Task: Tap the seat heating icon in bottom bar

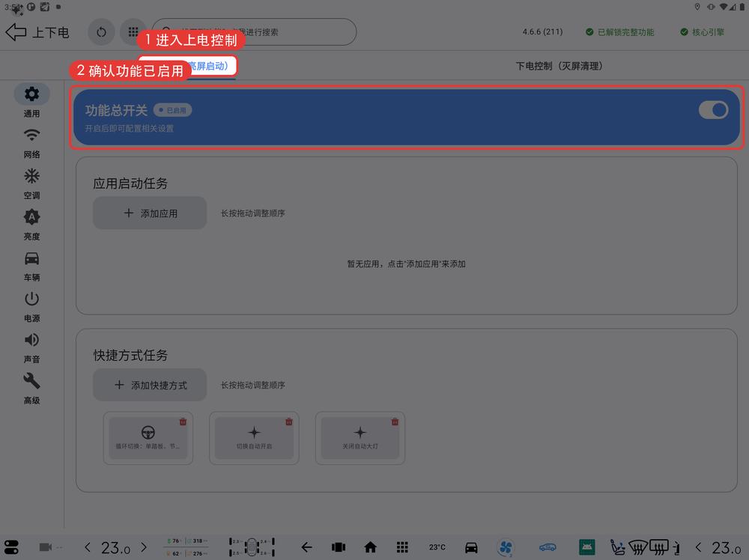Action: pyautogui.click(x=618, y=547)
